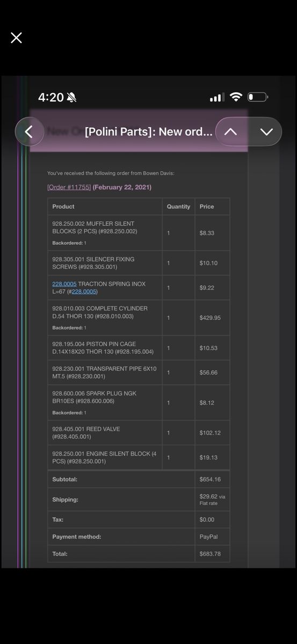
Task: Tap the PayPal payment method value
Action: (208, 537)
